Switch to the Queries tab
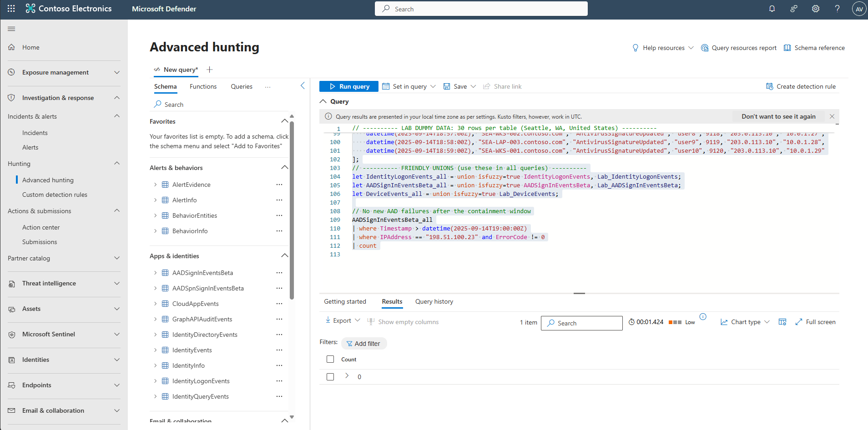 click(242, 86)
